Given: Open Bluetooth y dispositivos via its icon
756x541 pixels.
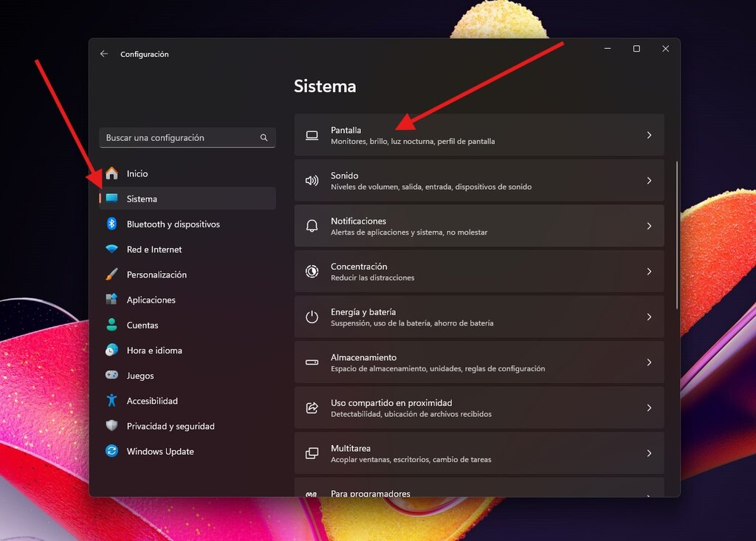Looking at the screenshot, I should (112, 224).
